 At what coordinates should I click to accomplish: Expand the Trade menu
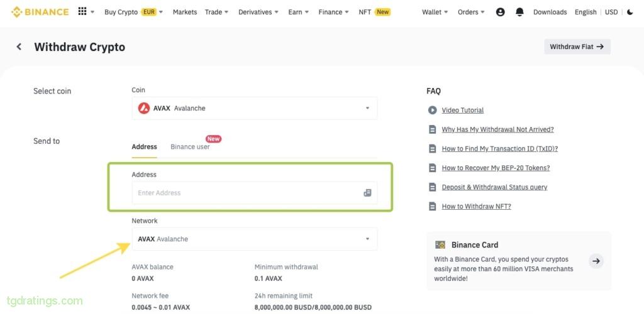tap(216, 13)
